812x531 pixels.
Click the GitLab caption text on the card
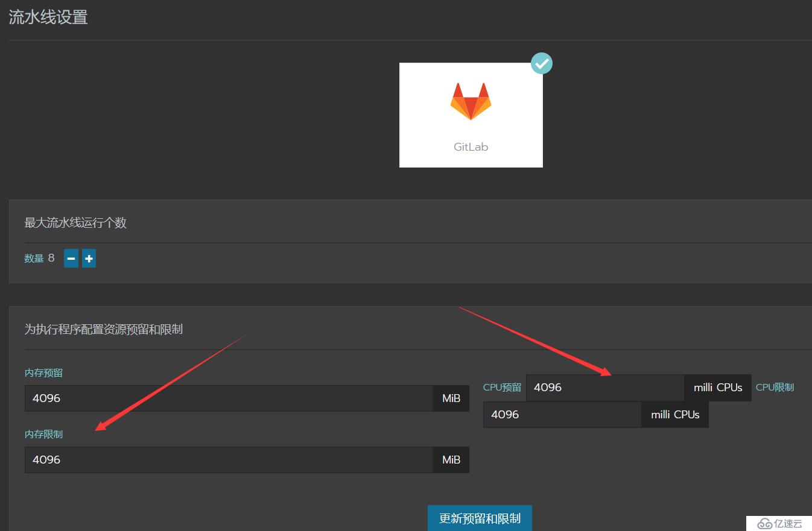471,146
